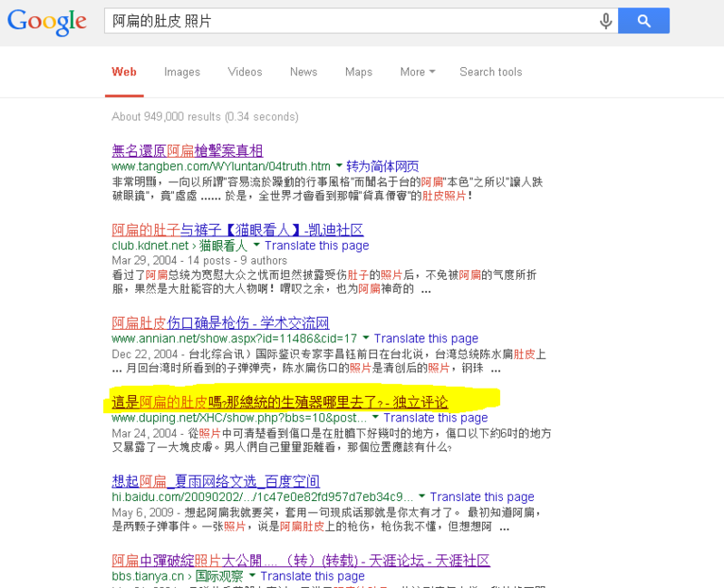Click dropdown arrow beside duping.net URL
The height and width of the screenshot is (588, 724).
[x=375, y=418]
